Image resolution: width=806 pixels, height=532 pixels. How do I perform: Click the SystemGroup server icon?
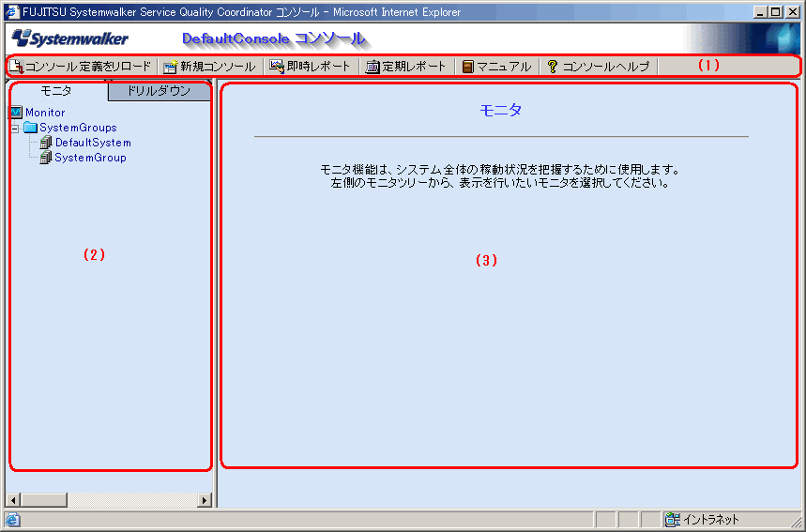pyautogui.click(x=46, y=157)
